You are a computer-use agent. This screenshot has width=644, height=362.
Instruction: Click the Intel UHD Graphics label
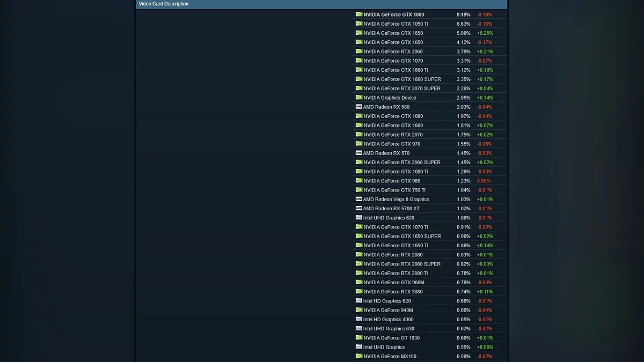pyautogui.click(x=384, y=347)
